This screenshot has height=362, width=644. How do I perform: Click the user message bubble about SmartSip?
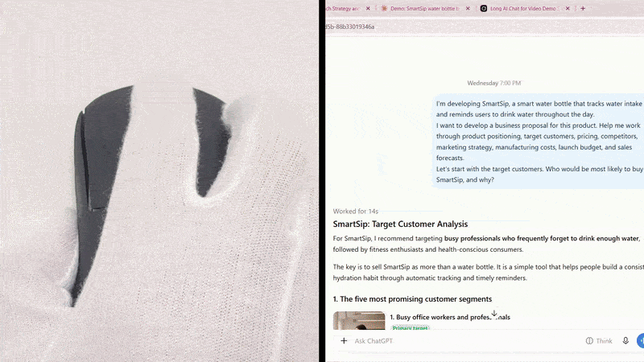pyautogui.click(x=538, y=142)
